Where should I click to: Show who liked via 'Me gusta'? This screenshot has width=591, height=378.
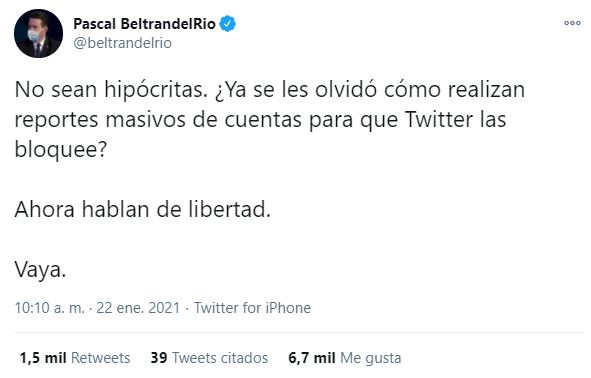click(371, 358)
